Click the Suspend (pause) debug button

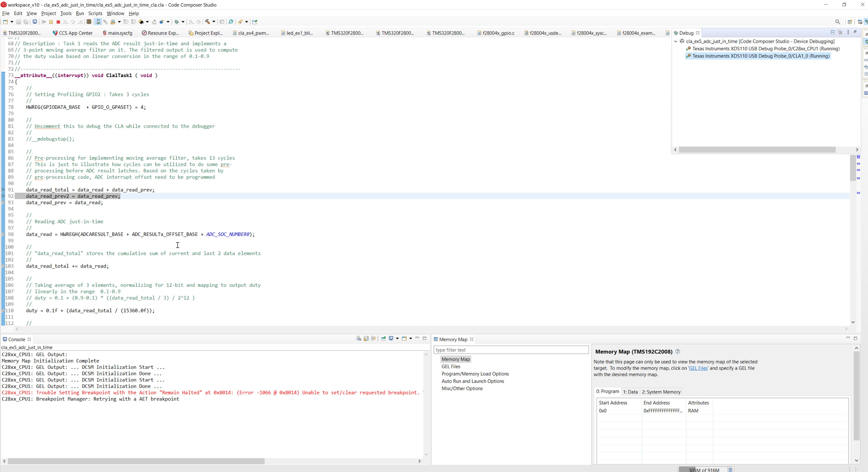tap(51, 22)
